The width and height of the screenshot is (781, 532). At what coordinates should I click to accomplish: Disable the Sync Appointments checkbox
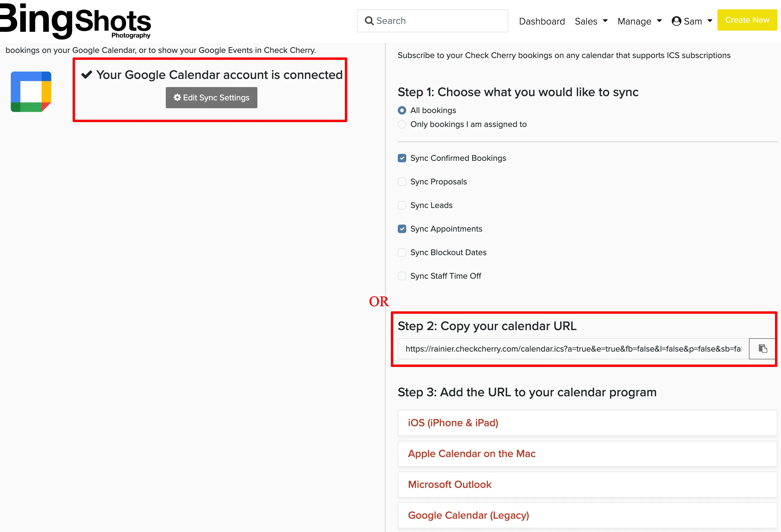coord(402,229)
